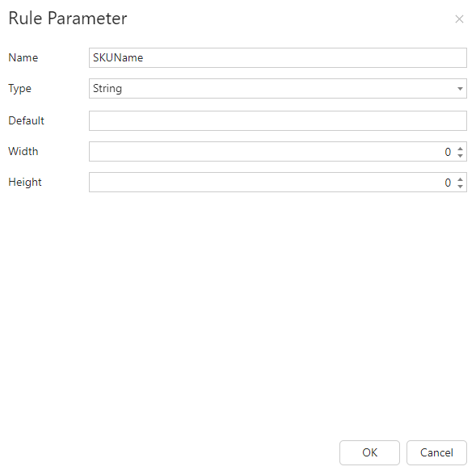Screen dimensions: 476x475
Task: Increase Width with the up arrow
Action: (460, 149)
